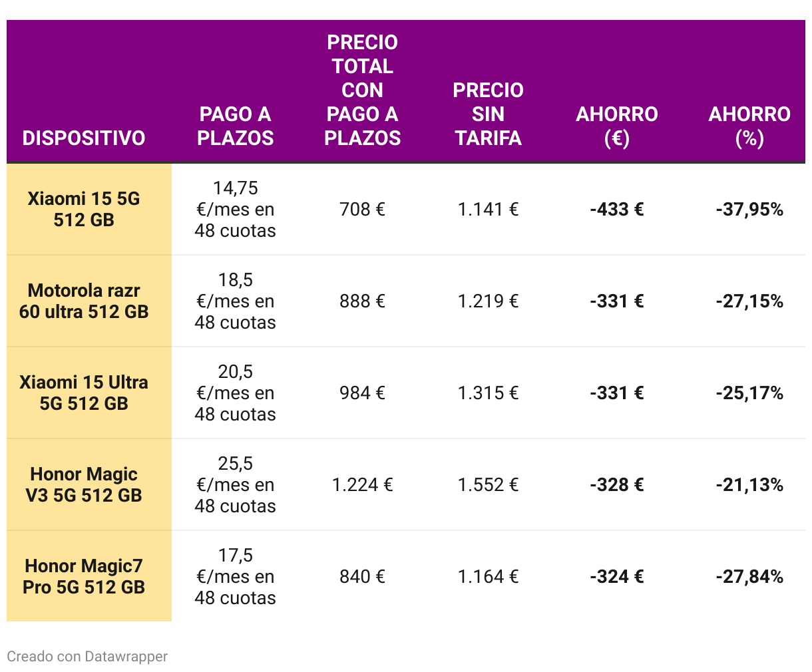This screenshot has height=672, width=812.
Task: Select the 1.552 € price without tariff
Action: [x=488, y=484]
